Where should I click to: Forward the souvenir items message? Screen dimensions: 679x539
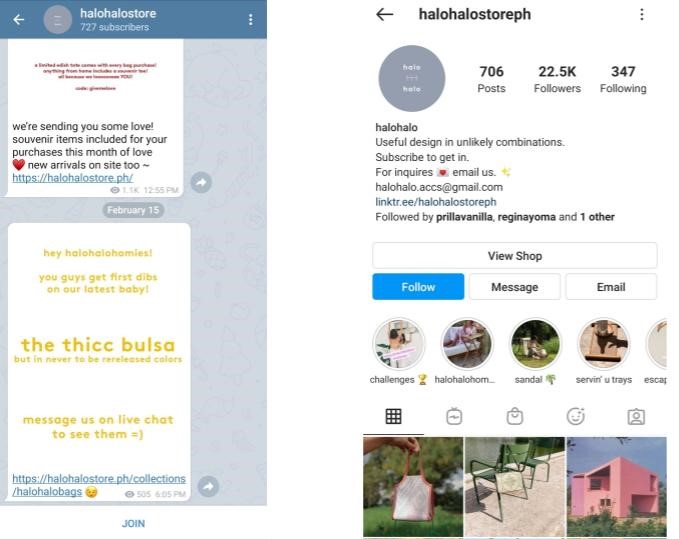tap(201, 182)
